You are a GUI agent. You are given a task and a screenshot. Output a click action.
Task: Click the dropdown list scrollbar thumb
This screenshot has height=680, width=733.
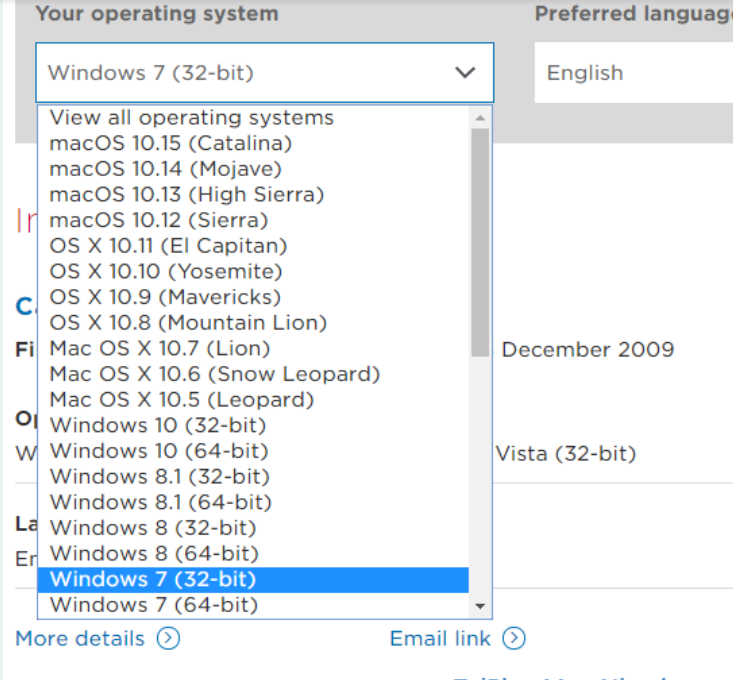click(480, 240)
